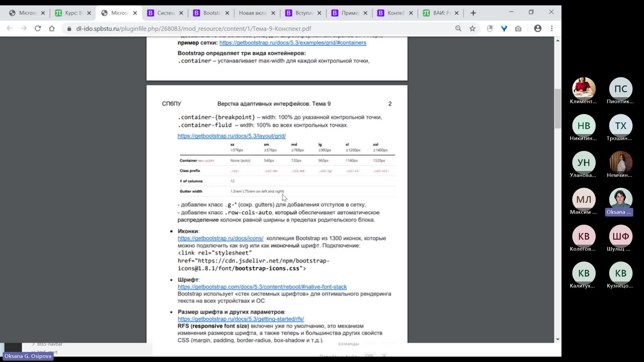Click 'Gutter width' table row label
The height and width of the screenshot is (362, 644).
pyautogui.click(x=191, y=191)
